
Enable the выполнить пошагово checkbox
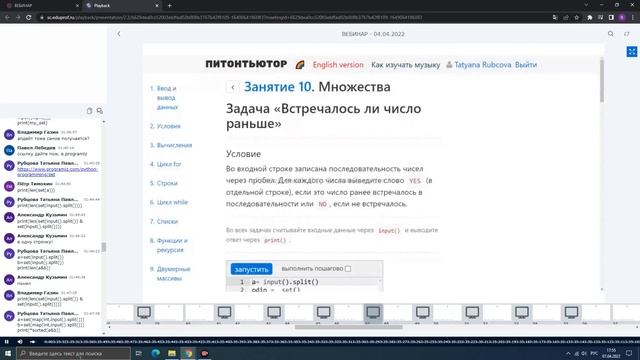tap(348, 269)
